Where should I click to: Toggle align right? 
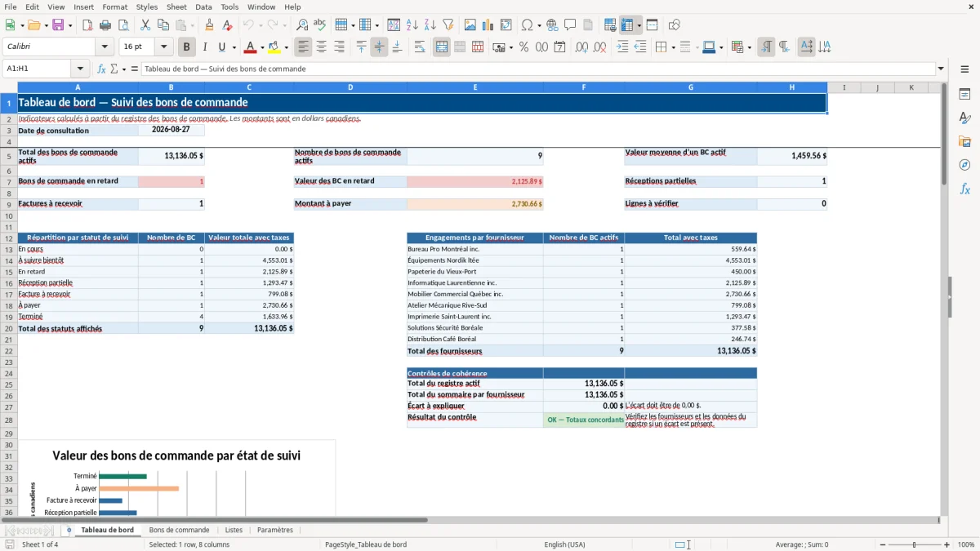point(339,47)
